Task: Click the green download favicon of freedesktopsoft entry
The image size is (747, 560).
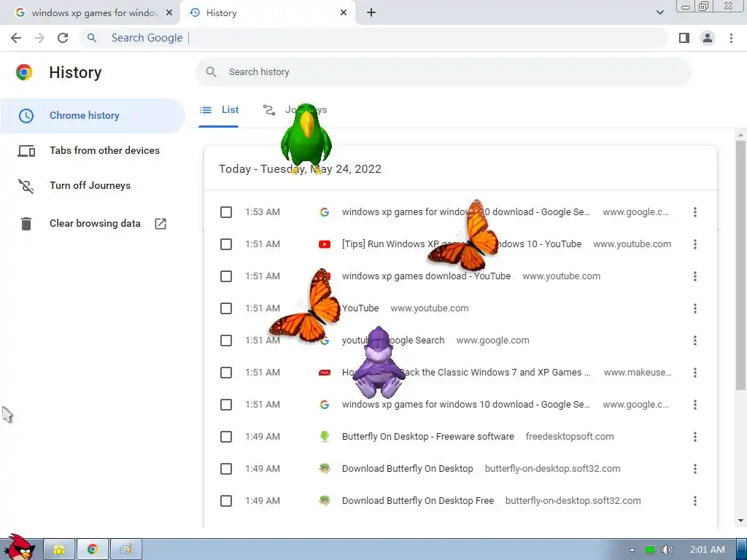Action: tap(325, 437)
